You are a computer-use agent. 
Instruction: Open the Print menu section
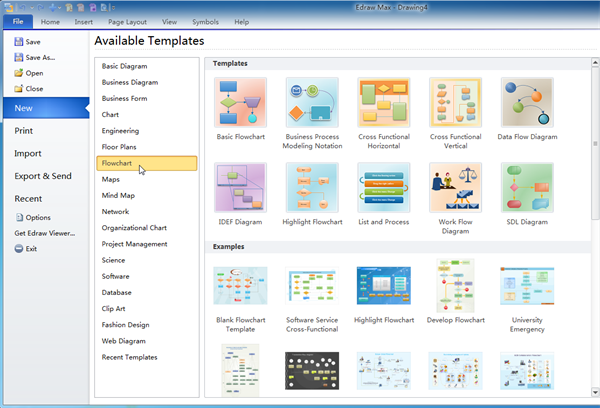click(x=24, y=130)
